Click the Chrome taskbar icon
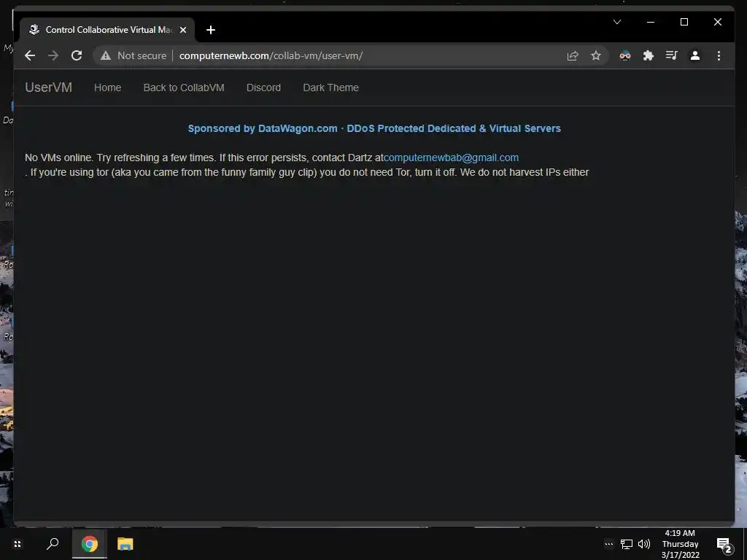The width and height of the screenshot is (747, 560). (x=90, y=544)
